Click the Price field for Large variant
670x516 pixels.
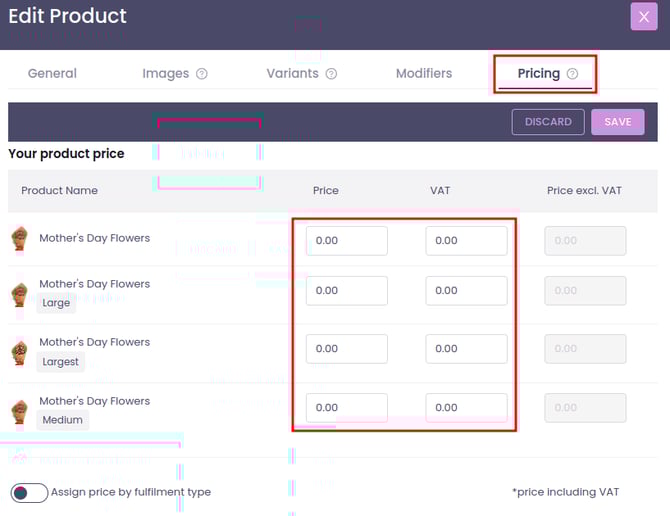346,291
